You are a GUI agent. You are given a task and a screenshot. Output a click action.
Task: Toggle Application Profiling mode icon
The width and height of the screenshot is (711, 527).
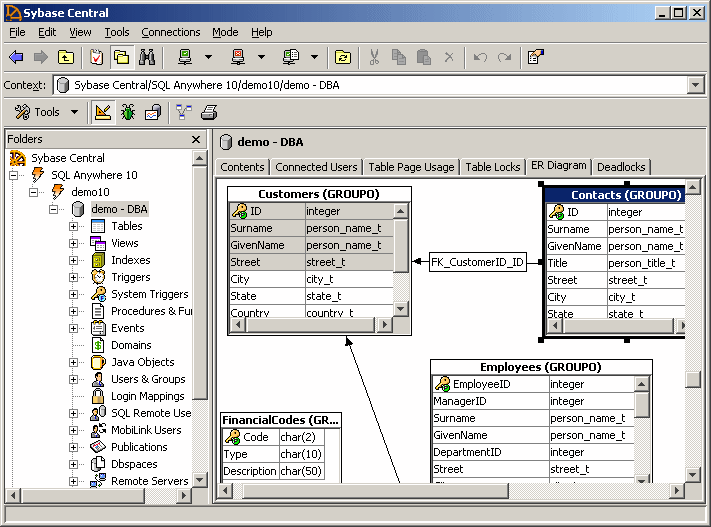tap(153, 112)
